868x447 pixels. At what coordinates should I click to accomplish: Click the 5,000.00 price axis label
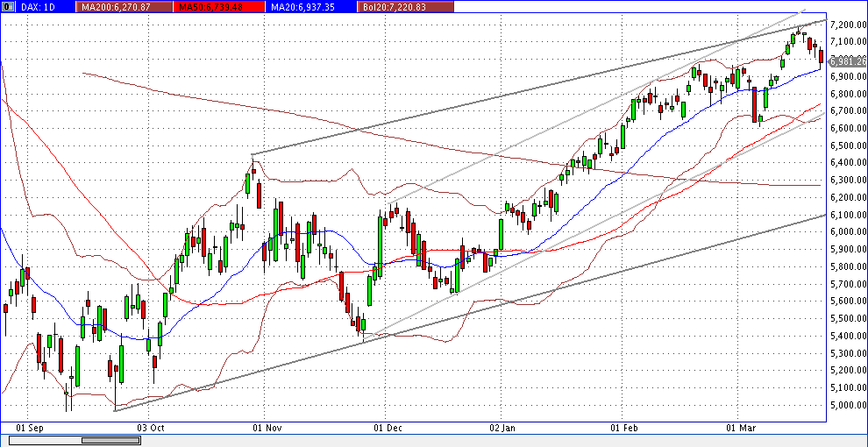[x=848, y=405]
